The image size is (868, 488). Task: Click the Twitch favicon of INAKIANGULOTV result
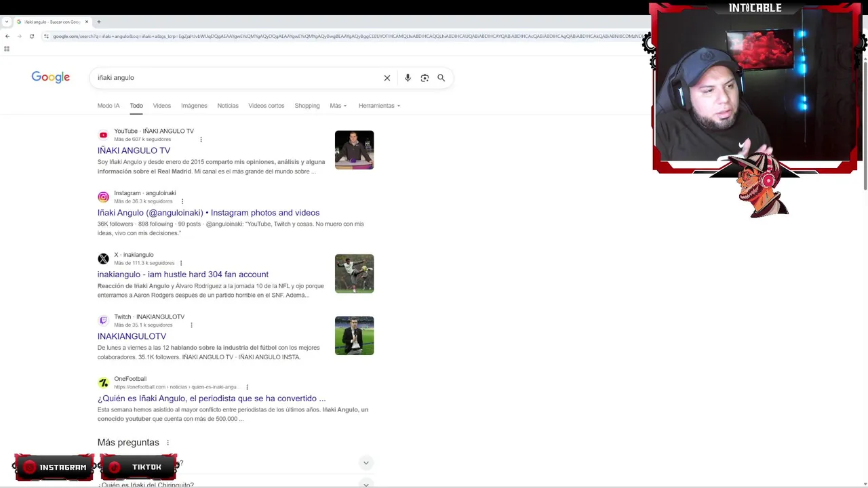(103, 321)
